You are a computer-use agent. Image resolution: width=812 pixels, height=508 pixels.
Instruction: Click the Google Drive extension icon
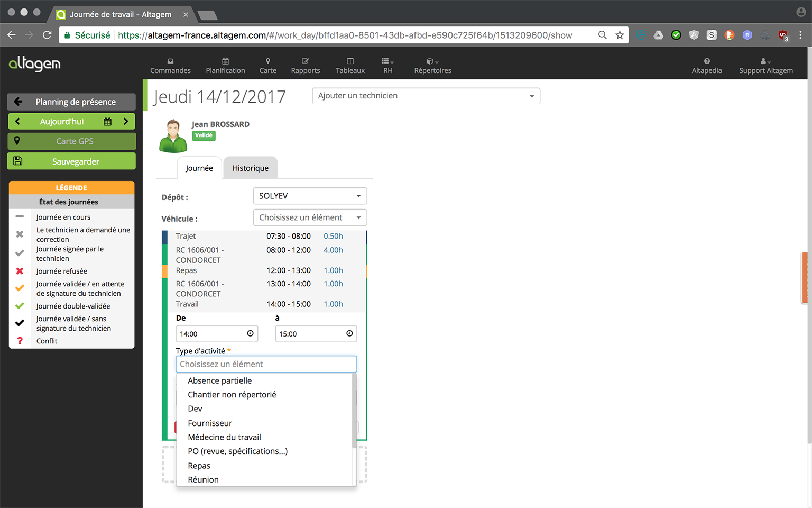point(658,35)
